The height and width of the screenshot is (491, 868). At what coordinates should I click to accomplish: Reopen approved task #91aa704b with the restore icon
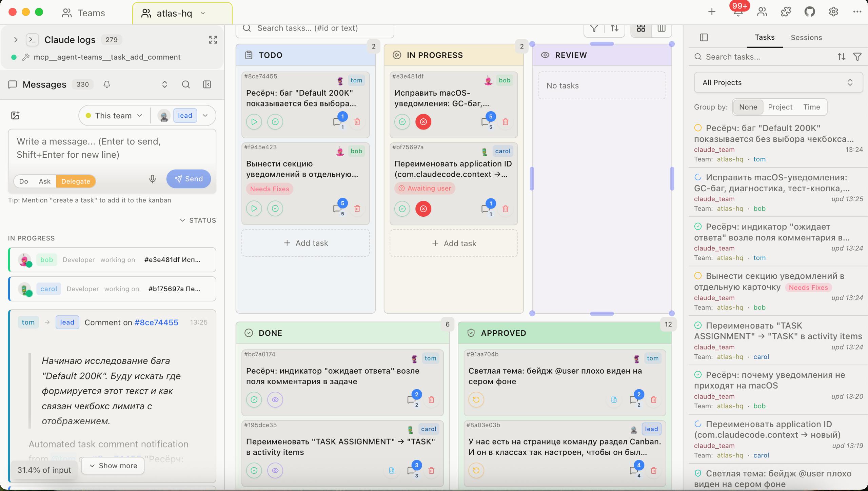(x=476, y=400)
